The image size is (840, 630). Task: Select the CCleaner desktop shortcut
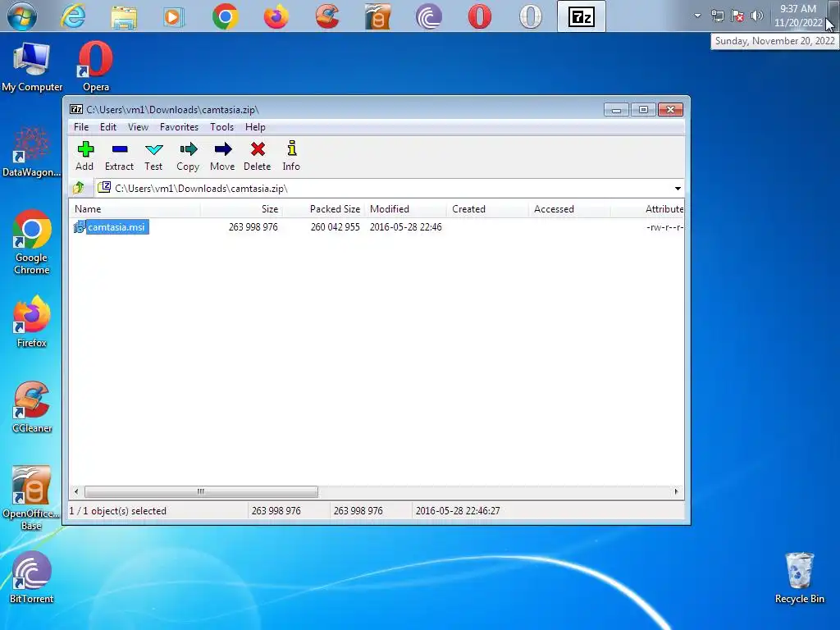pos(32,407)
